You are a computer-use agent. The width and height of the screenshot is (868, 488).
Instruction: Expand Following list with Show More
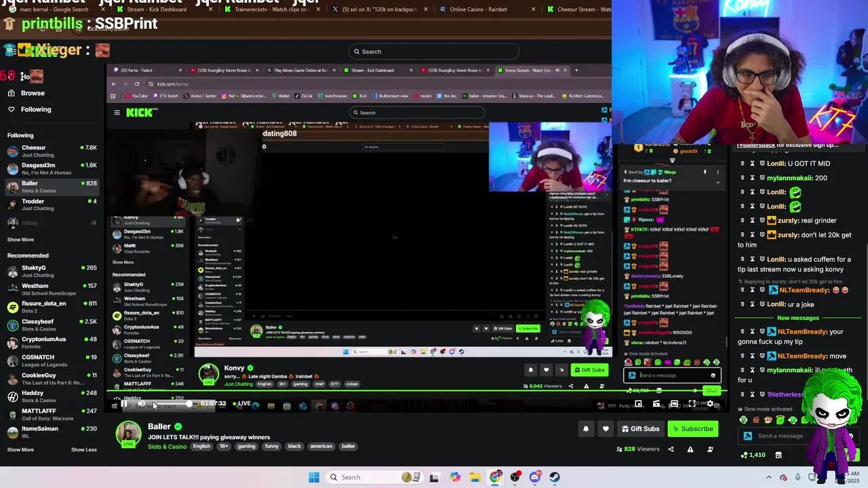[x=20, y=239]
